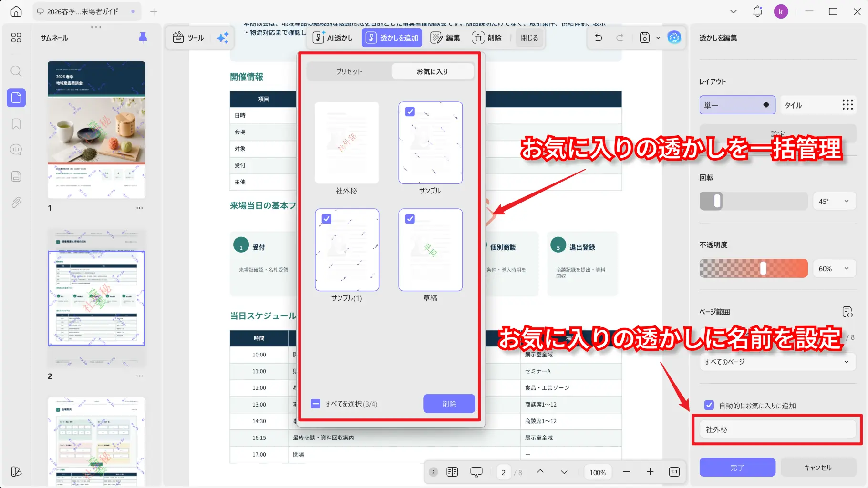
Task: Select the 編集 toolbar item
Action: (x=445, y=38)
